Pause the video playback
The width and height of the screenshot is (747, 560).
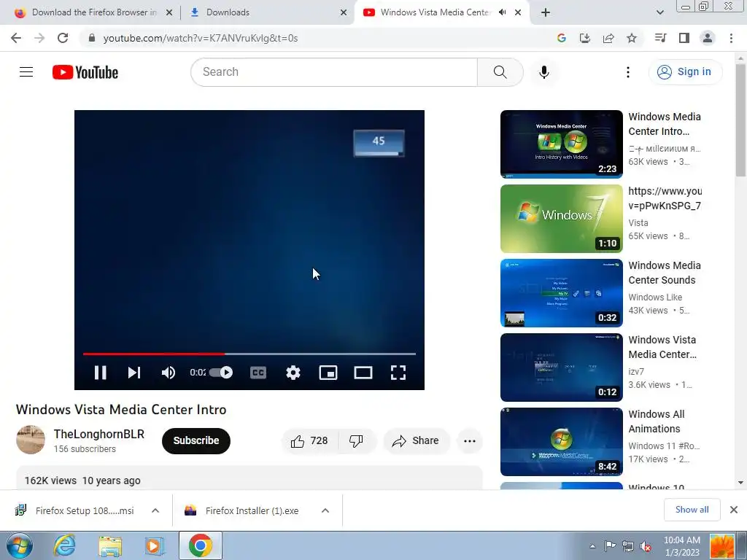click(x=100, y=373)
